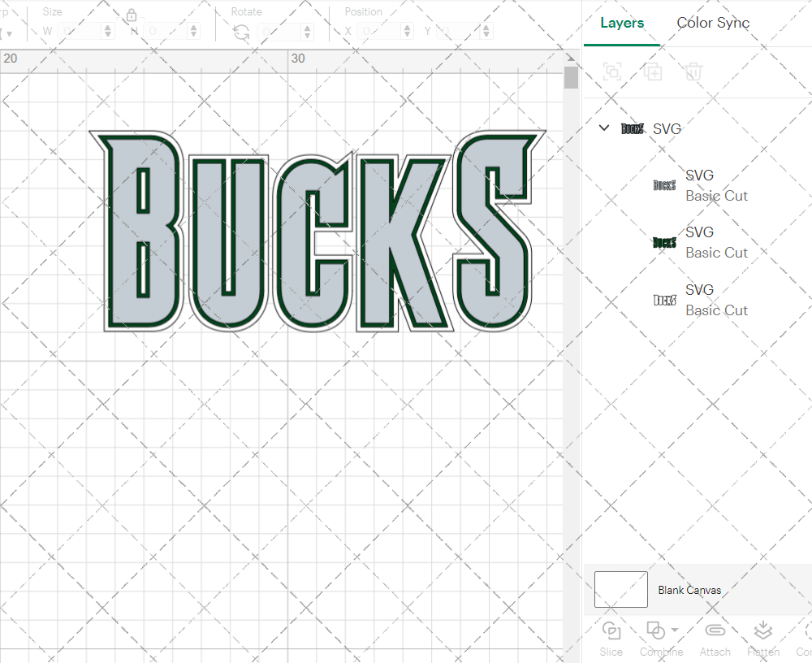Collapse the SVG group chevron

click(604, 128)
